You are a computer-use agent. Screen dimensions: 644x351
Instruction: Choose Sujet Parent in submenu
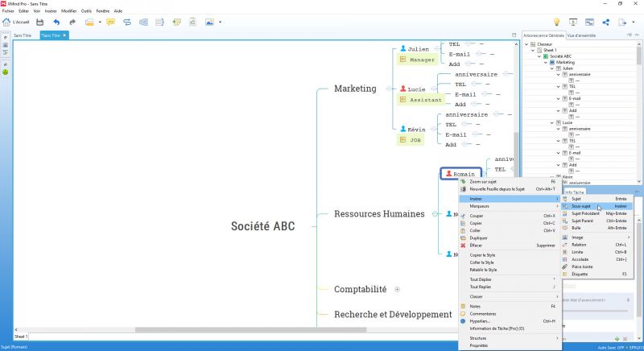[x=597, y=221]
